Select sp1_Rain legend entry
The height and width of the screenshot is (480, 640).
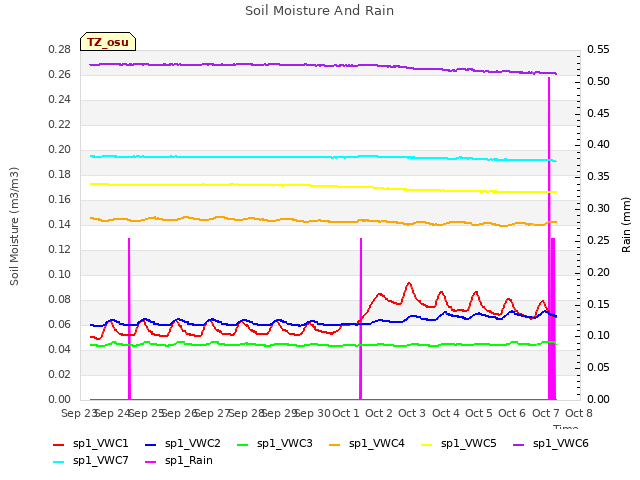(x=179, y=460)
